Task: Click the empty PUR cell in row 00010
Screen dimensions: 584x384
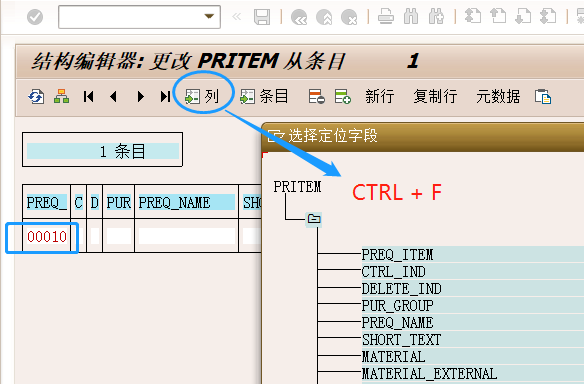Action: [x=119, y=236]
